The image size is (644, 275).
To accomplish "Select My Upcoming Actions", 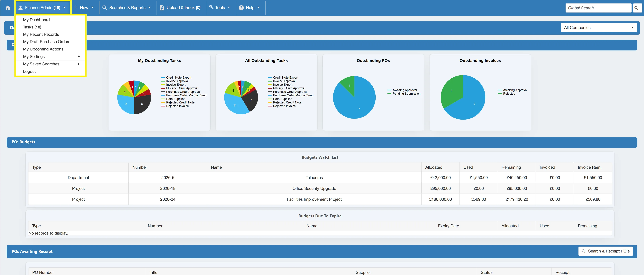I will pyautogui.click(x=43, y=49).
